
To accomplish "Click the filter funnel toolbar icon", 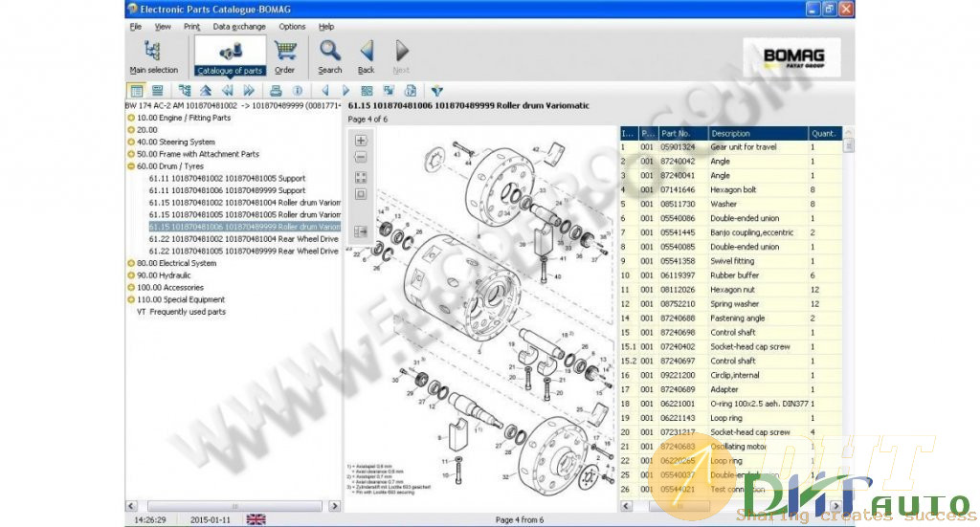I will 436,91.
